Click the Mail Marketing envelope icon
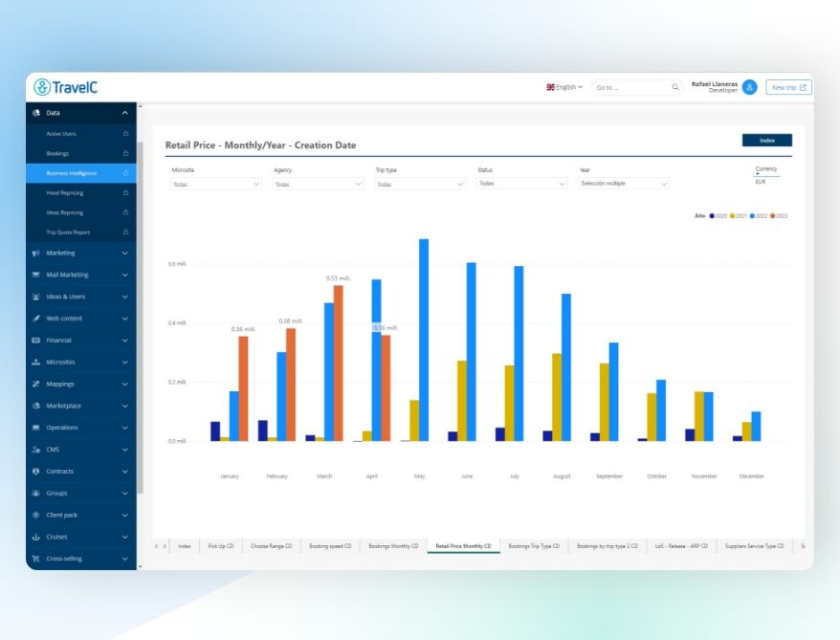840x640 pixels. [x=36, y=275]
